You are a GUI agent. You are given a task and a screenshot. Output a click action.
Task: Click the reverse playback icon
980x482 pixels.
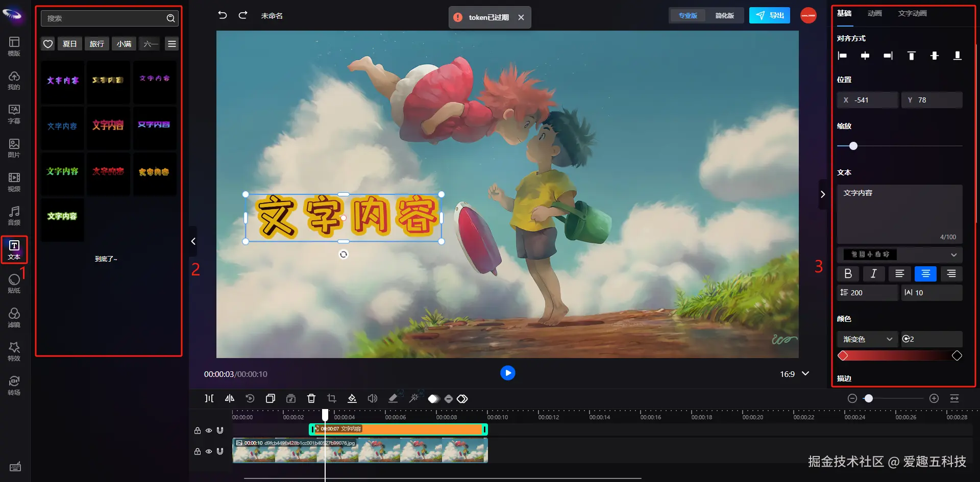[x=250, y=398]
